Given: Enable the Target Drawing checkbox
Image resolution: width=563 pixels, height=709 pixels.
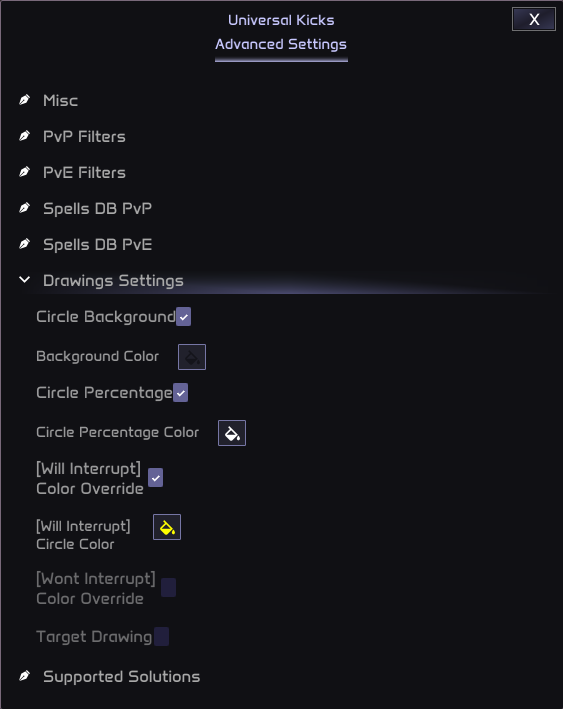Looking at the screenshot, I should [161, 637].
